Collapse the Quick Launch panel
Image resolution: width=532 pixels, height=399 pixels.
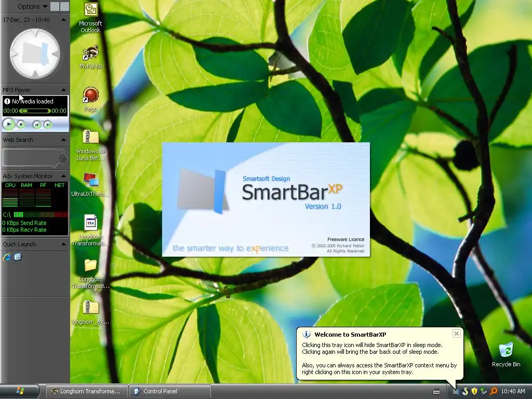pos(63,244)
